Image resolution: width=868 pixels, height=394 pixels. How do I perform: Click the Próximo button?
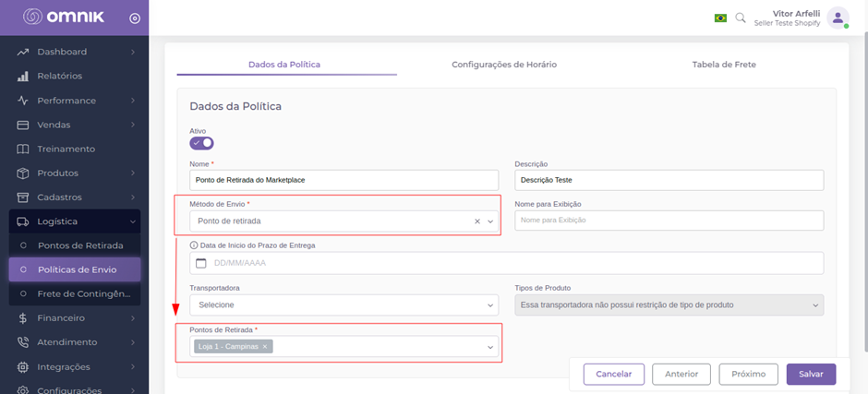(x=749, y=374)
